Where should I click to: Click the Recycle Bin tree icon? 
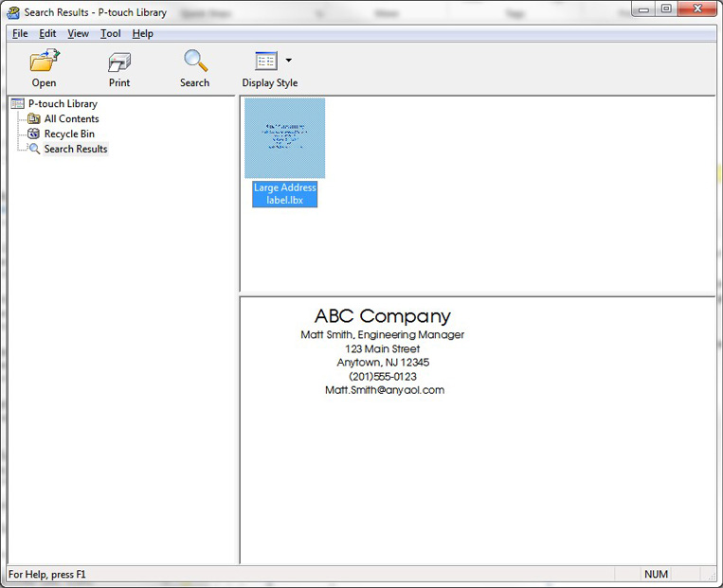pos(34,134)
